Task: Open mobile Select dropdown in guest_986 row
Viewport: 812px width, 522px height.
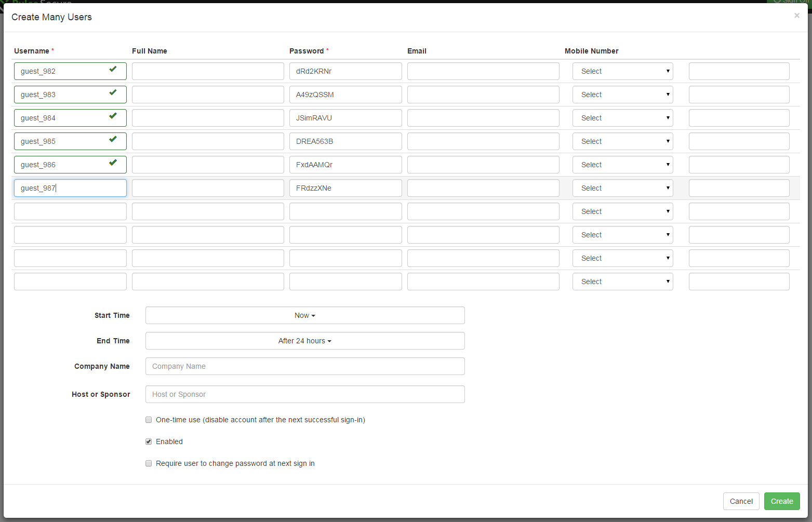Action: click(x=622, y=165)
